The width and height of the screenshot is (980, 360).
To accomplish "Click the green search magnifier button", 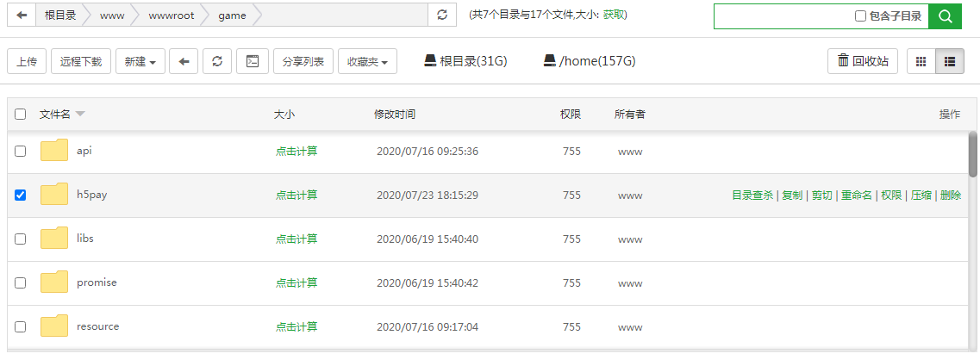I will [x=945, y=16].
